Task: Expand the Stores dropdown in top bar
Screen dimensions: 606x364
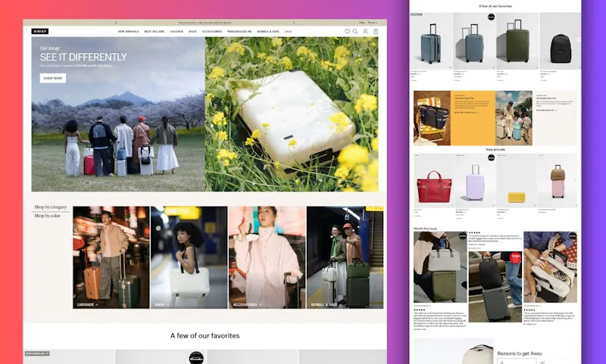Action: 372,23
